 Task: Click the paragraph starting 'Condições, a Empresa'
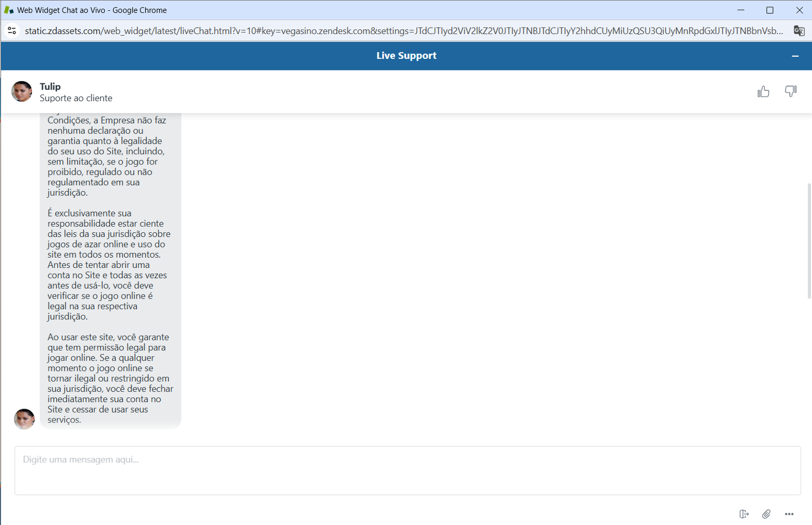point(107,156)
